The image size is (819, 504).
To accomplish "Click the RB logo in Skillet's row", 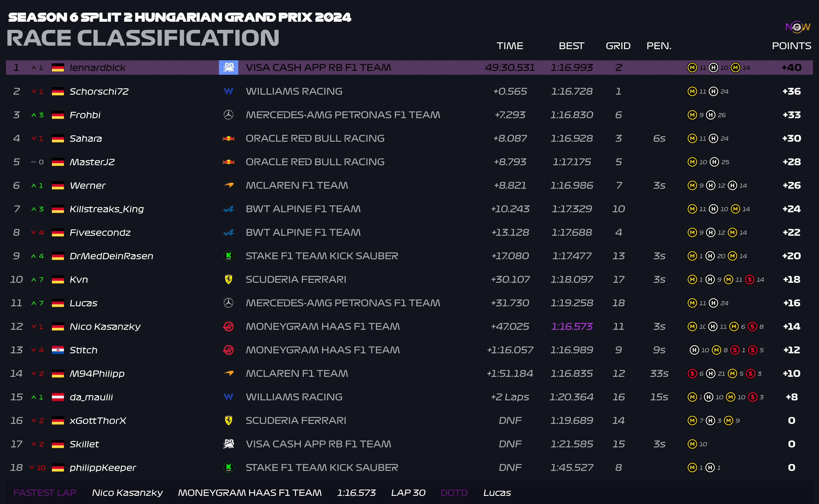I will click(229, 444).
